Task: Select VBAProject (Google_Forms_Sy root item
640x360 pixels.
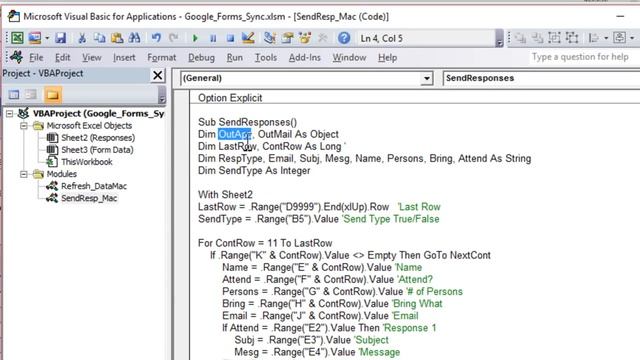Action: [98, 113]
